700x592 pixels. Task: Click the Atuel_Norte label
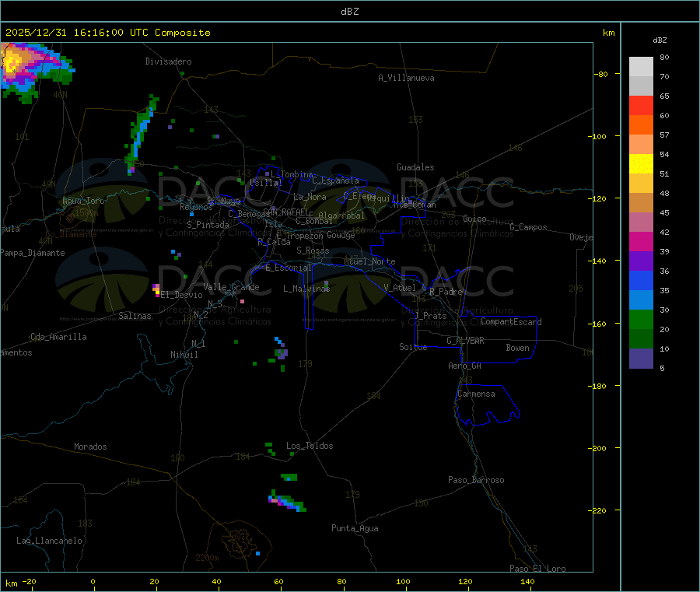369,261
